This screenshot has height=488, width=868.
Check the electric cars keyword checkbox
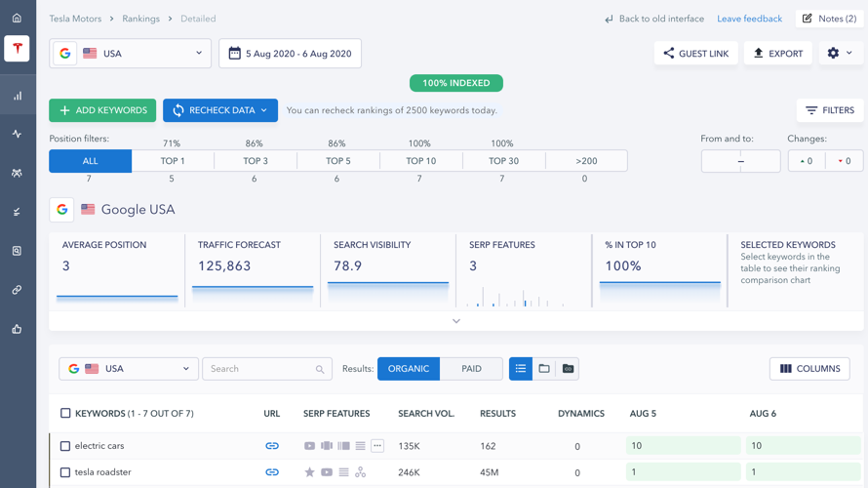pos(65,446)
